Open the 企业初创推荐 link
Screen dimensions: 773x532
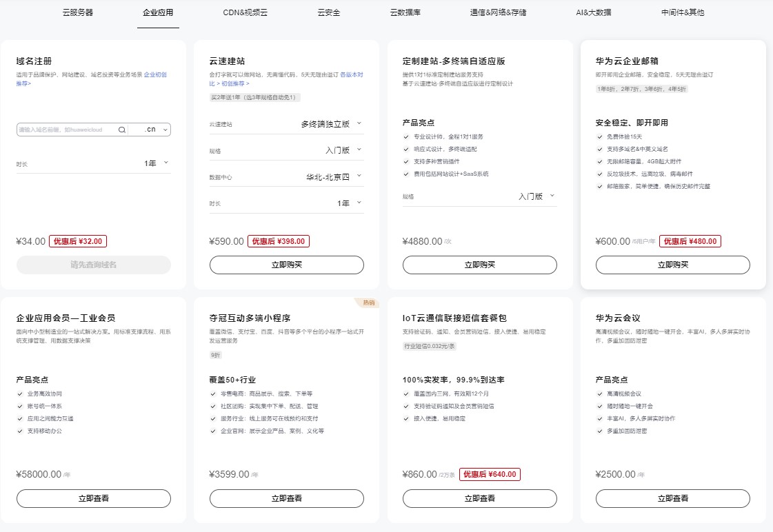point(155,75)
